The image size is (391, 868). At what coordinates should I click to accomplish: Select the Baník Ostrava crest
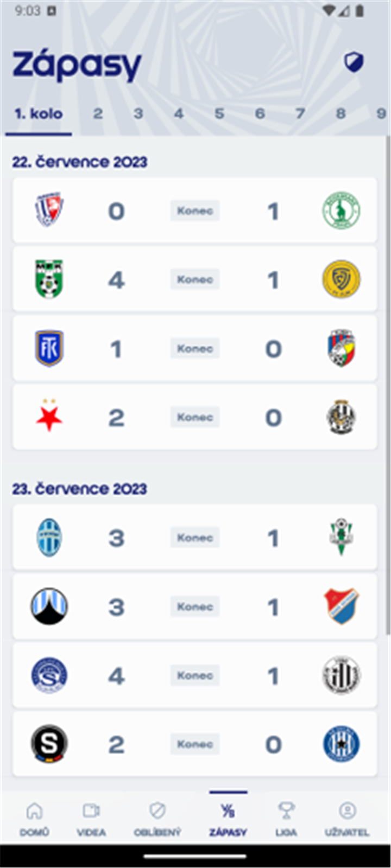tap(342, 607)
